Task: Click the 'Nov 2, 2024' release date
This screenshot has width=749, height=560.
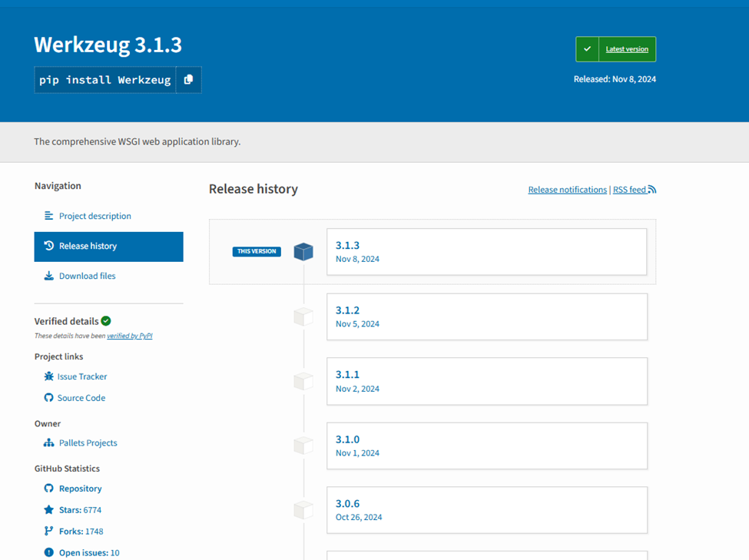Action: (357, 389)
